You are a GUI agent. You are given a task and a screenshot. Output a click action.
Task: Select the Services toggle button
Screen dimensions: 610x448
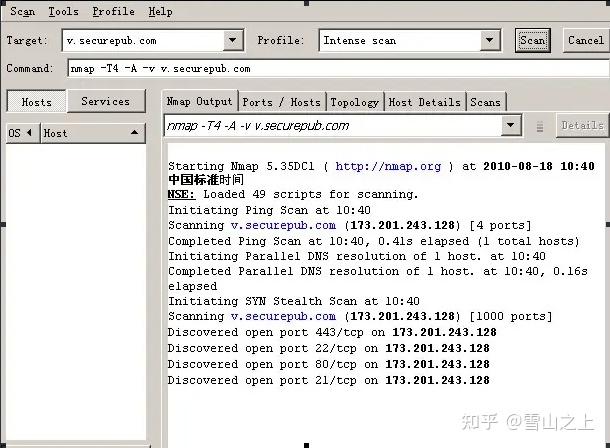106,101
